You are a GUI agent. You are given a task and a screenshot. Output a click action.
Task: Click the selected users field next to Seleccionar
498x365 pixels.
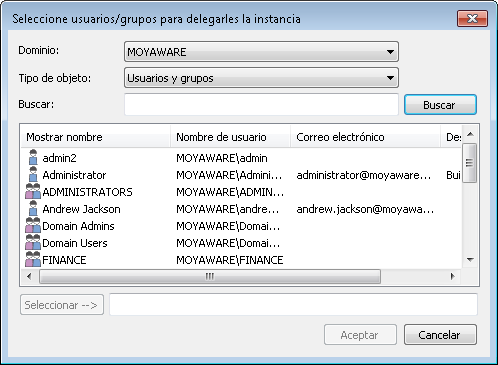point(293,304)
